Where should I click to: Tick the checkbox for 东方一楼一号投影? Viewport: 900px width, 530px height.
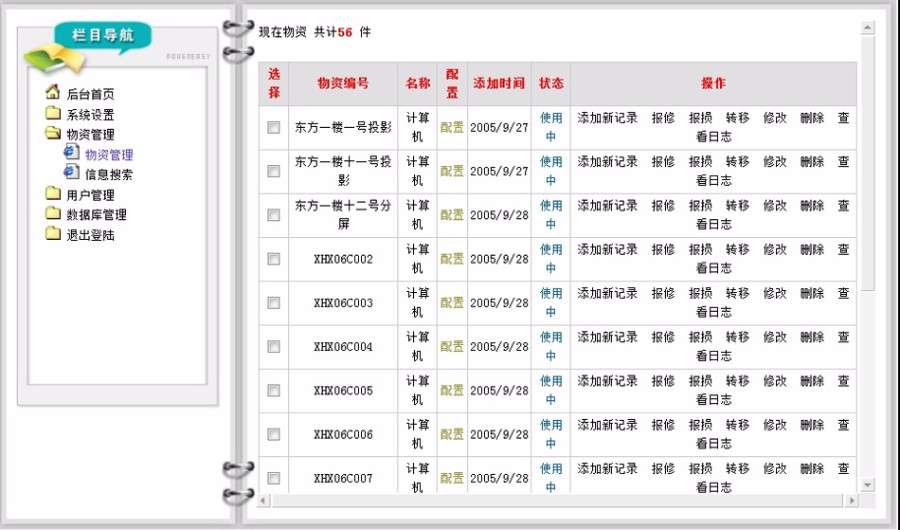(274, 127)
